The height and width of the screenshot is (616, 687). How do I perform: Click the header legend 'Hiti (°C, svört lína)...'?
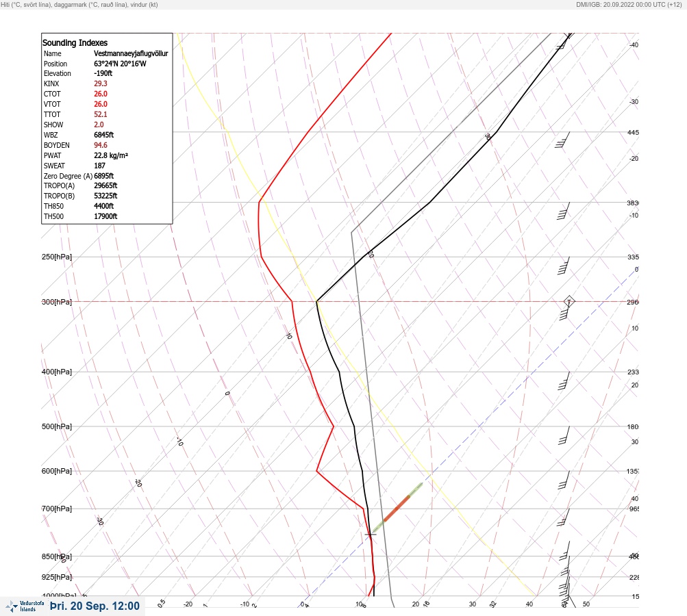tap(79, 4)
